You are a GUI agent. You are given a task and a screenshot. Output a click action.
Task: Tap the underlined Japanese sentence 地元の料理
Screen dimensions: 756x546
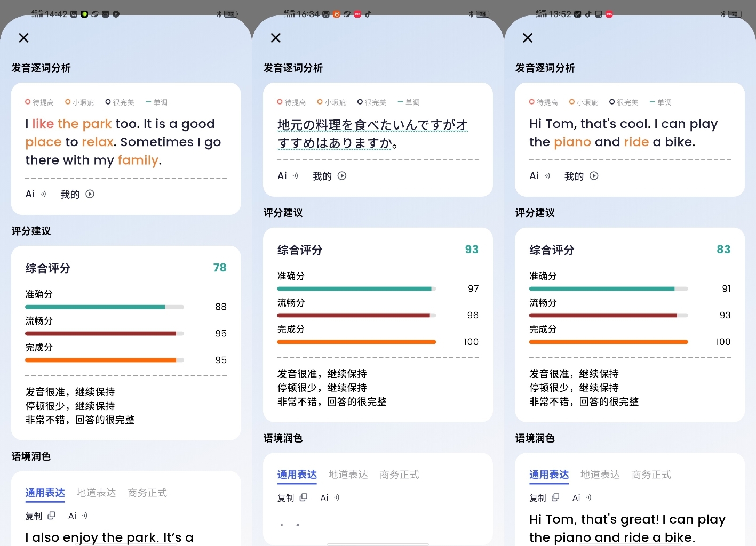[x=372, y=134]
